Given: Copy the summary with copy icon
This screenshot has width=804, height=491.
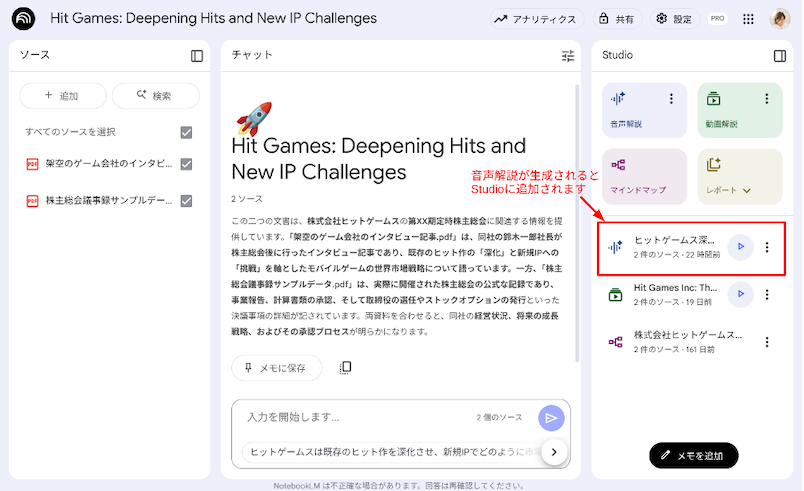Looking at the screenshot, I should (x=346, y=367).
